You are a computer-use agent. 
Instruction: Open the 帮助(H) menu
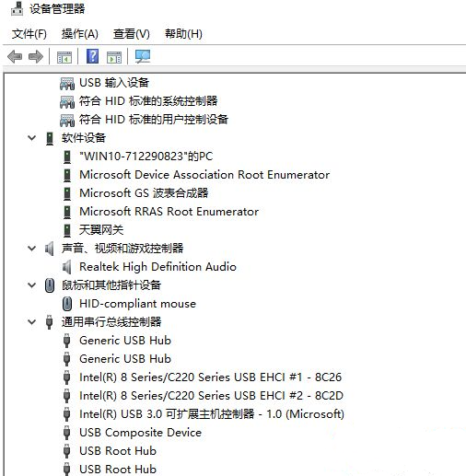coord(183,34)
